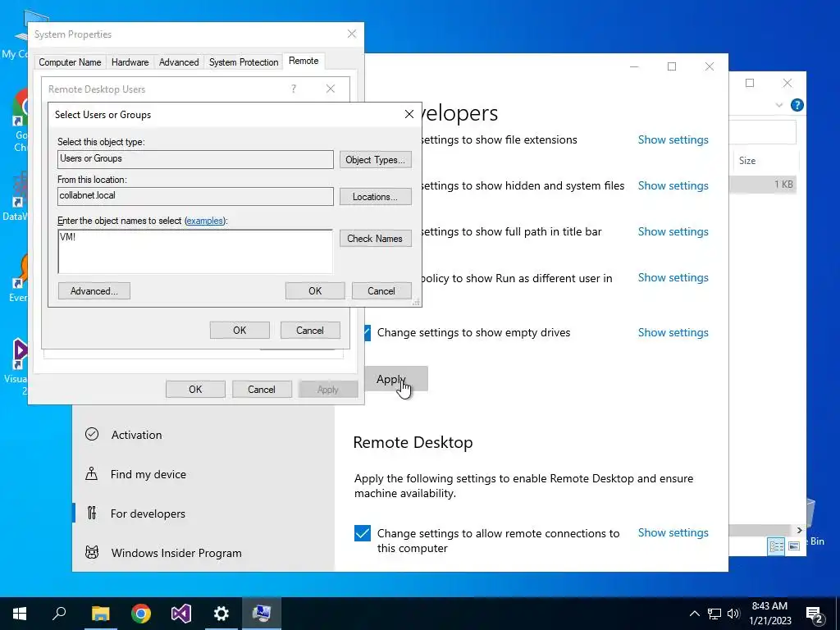The image size is (840, 630).
Task: Click the location field collabnet.local
Action: [195, 196]
